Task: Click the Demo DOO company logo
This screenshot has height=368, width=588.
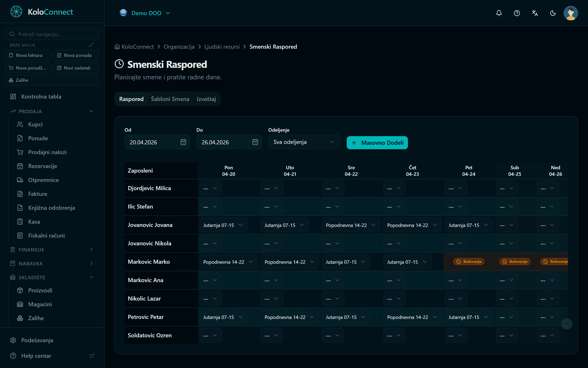Action: [x=124, y=13]
